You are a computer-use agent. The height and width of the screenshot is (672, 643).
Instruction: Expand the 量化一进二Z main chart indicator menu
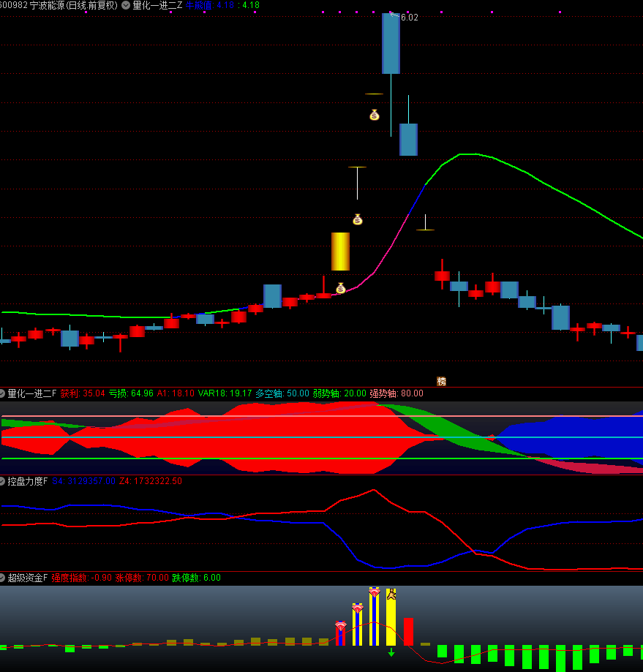126,5
